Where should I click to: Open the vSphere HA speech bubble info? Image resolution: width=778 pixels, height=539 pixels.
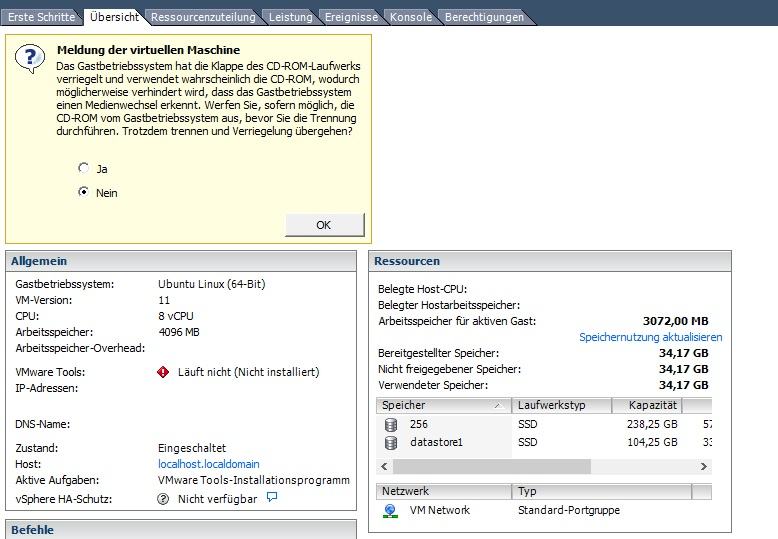(x=272, y=496)
